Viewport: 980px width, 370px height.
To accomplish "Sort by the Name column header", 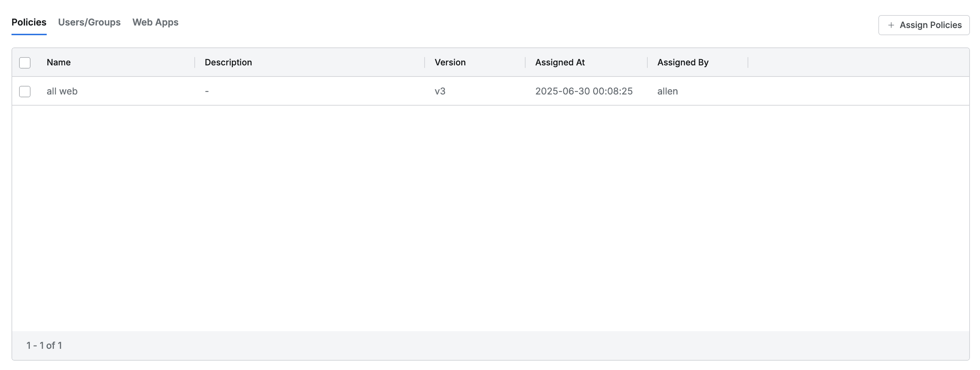I will 59,63.
